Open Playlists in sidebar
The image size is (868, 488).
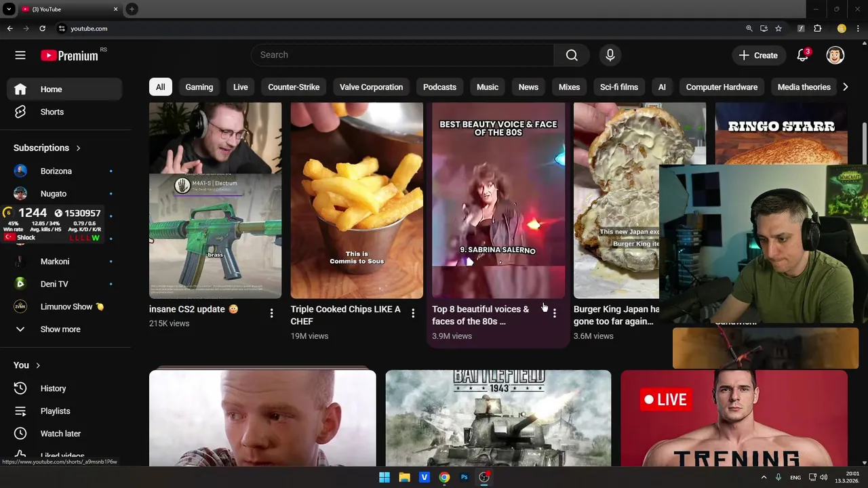point(65,411)
